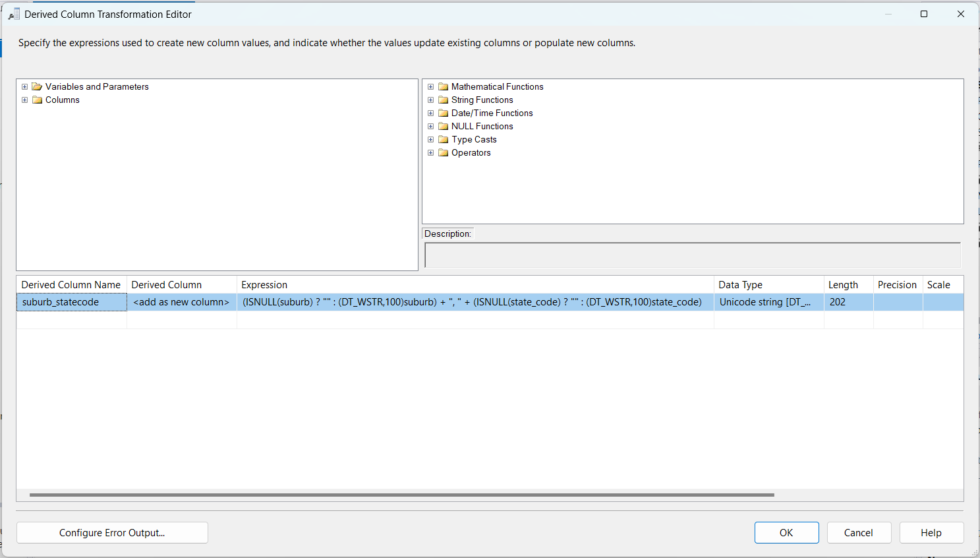
Task: Click the horizontal scrollbar of the grid
Action: click(402, 495)
